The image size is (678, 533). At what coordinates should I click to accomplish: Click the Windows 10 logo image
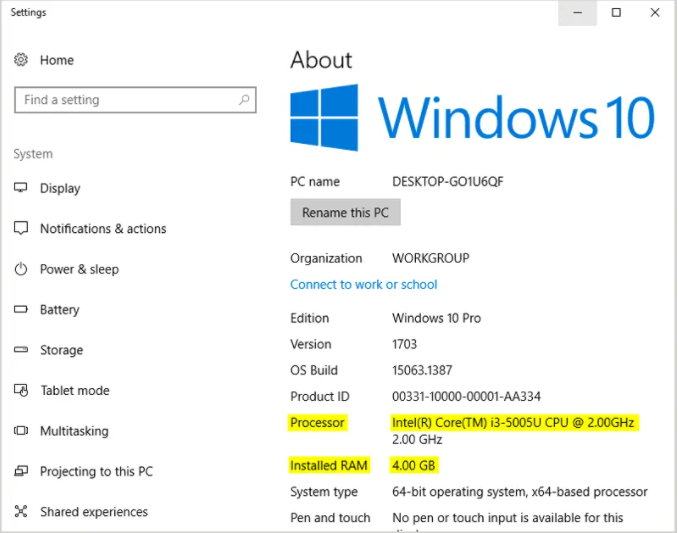pyautogui.click(x=472, y=117)
